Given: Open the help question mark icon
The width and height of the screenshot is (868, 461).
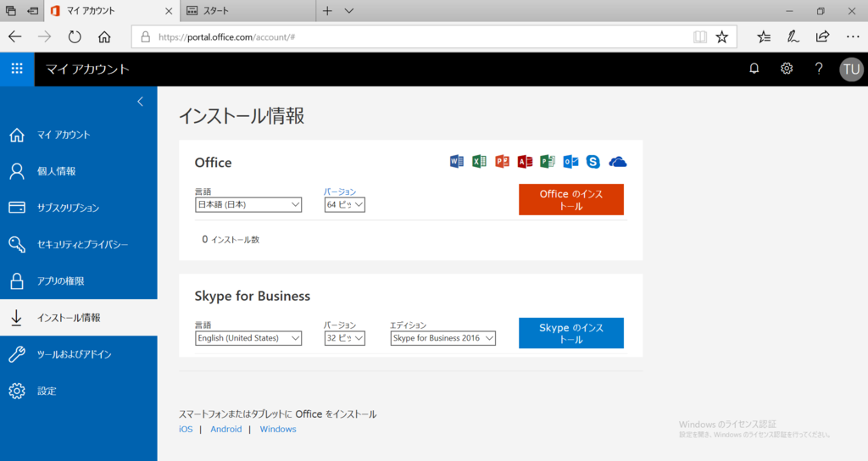Looking at the screenshot, I should (819, 69).
